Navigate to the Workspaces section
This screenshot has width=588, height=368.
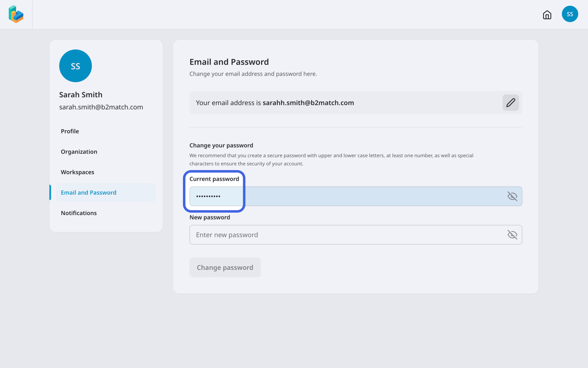click(77, 172)
